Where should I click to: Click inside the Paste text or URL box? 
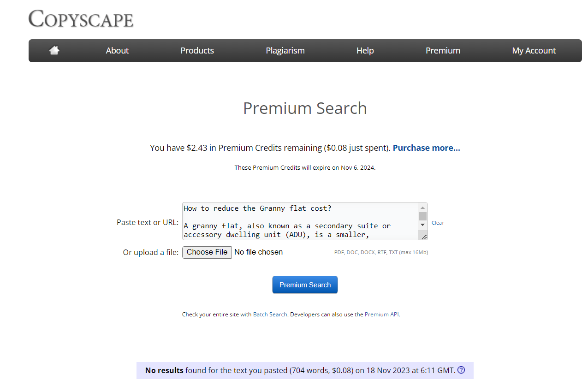[300, 221]
